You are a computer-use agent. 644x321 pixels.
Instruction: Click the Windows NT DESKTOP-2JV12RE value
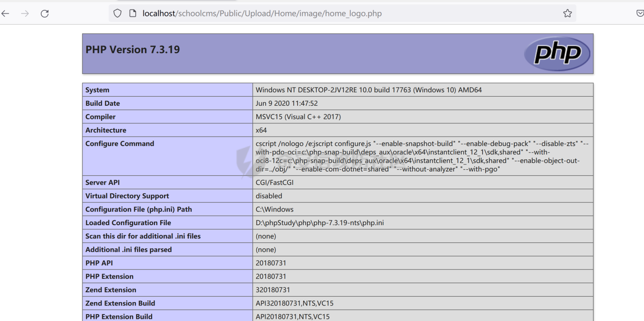369,90
